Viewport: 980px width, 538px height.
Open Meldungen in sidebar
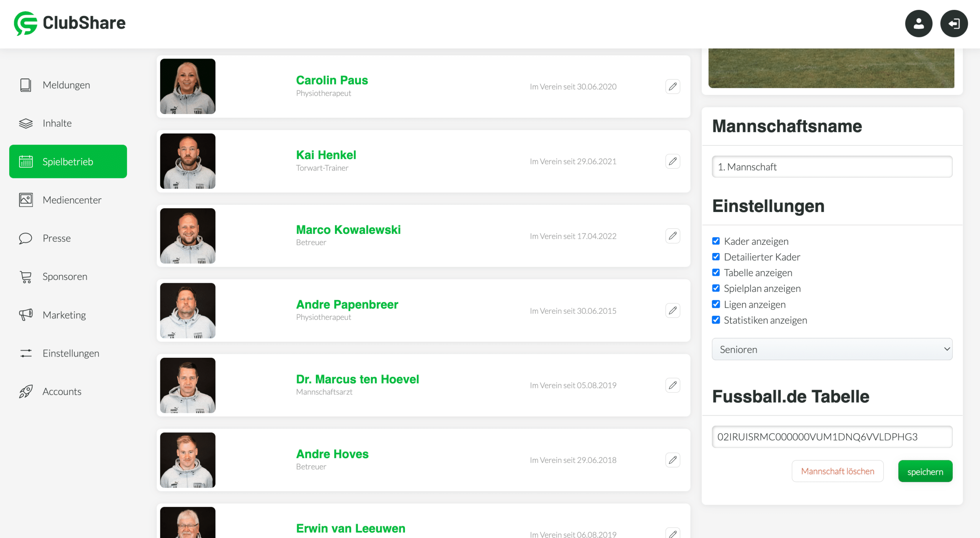[68, 85]
